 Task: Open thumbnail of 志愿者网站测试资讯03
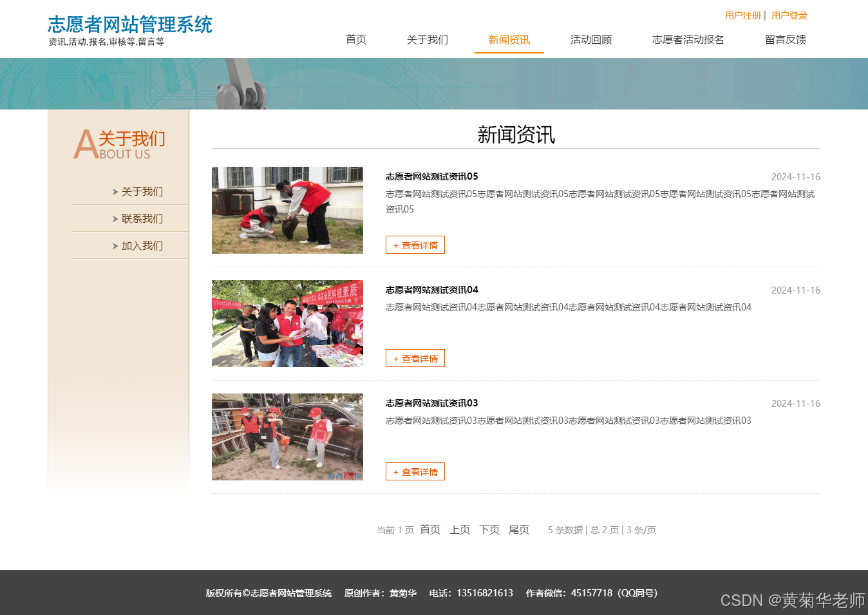(x=287, y=437)
